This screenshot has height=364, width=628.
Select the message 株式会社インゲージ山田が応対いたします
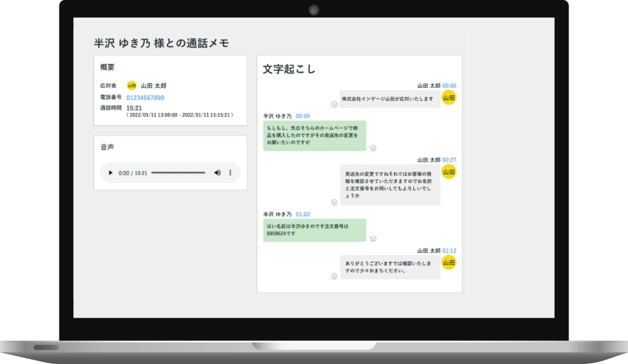[x=390, y=99]
